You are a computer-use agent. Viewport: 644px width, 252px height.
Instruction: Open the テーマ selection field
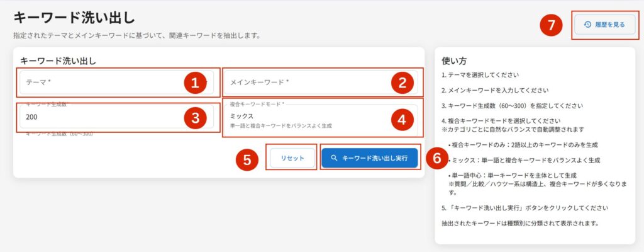pyautogui.click(x=101, y=82)
